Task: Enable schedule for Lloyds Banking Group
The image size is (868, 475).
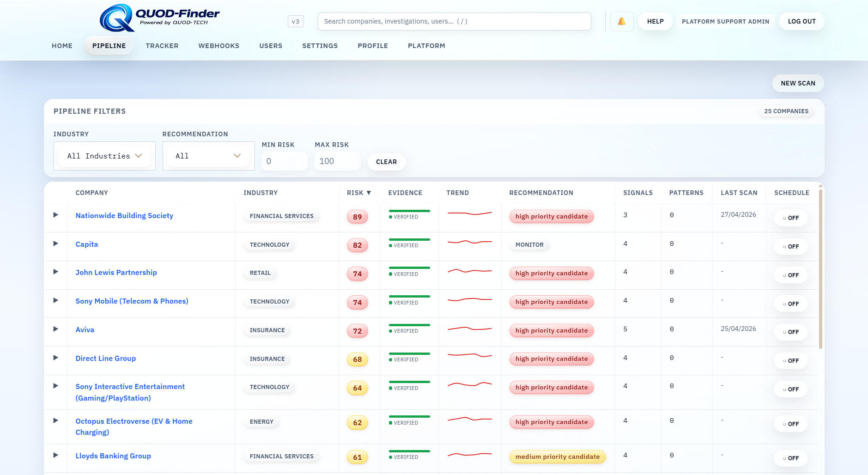Action: pos(791,458)
